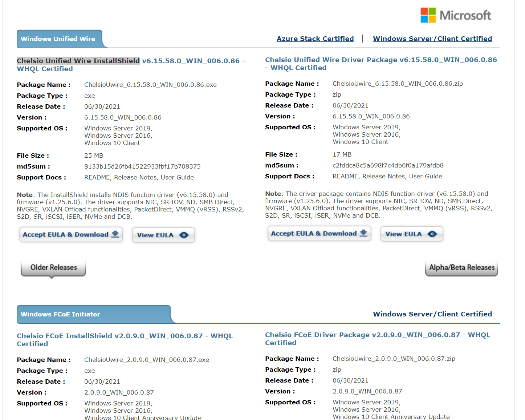The height and width of the screenshot is (420, 525).
Task: Open README for Unified Wire InstallShield
Action: 97,177
